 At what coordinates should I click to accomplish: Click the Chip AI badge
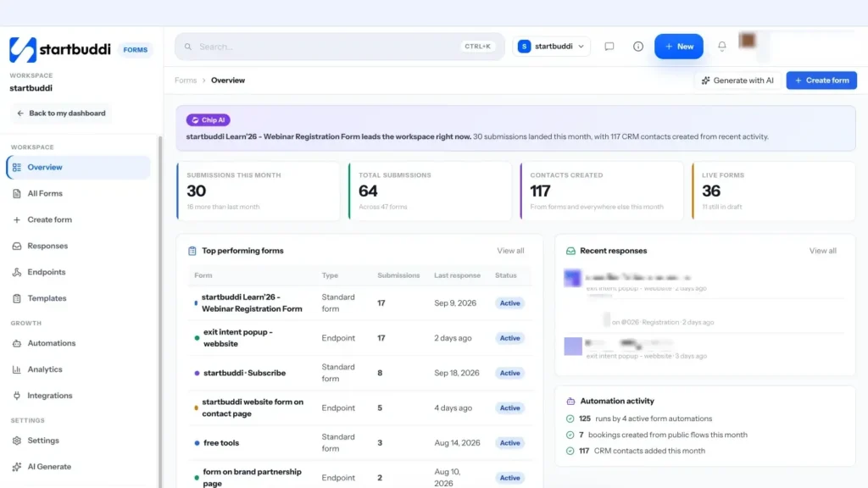click(x=209, y=120)
